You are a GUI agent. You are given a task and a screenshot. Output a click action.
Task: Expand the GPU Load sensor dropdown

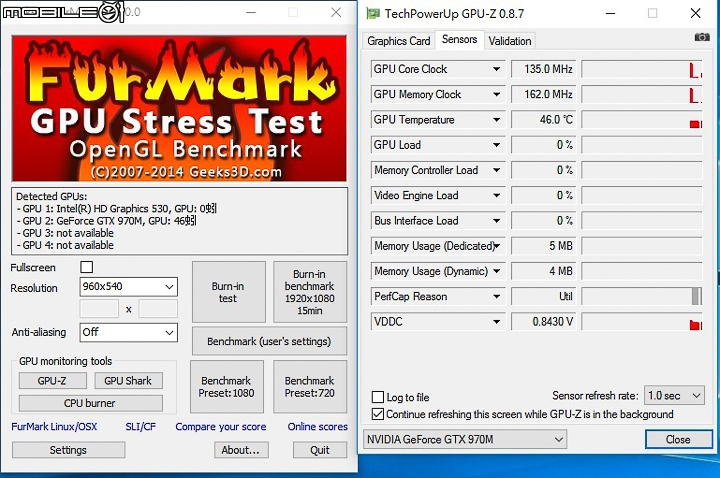(496, 145)
